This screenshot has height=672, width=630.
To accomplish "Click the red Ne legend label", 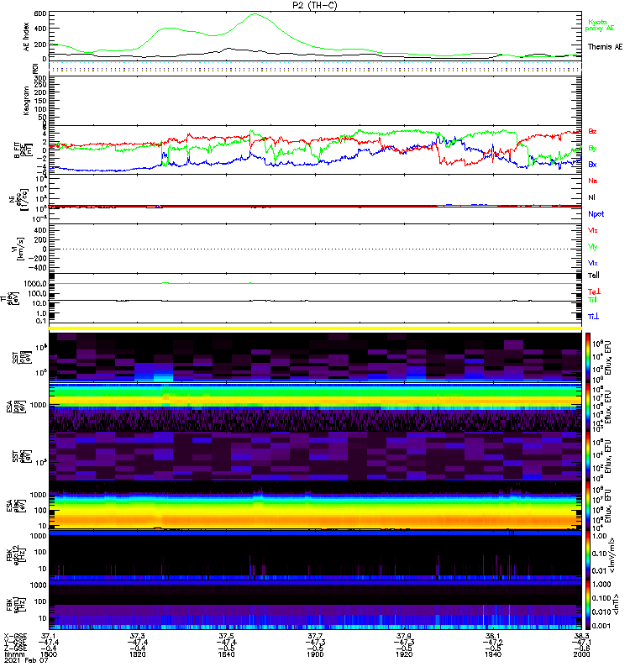I will tap(593, 181).
